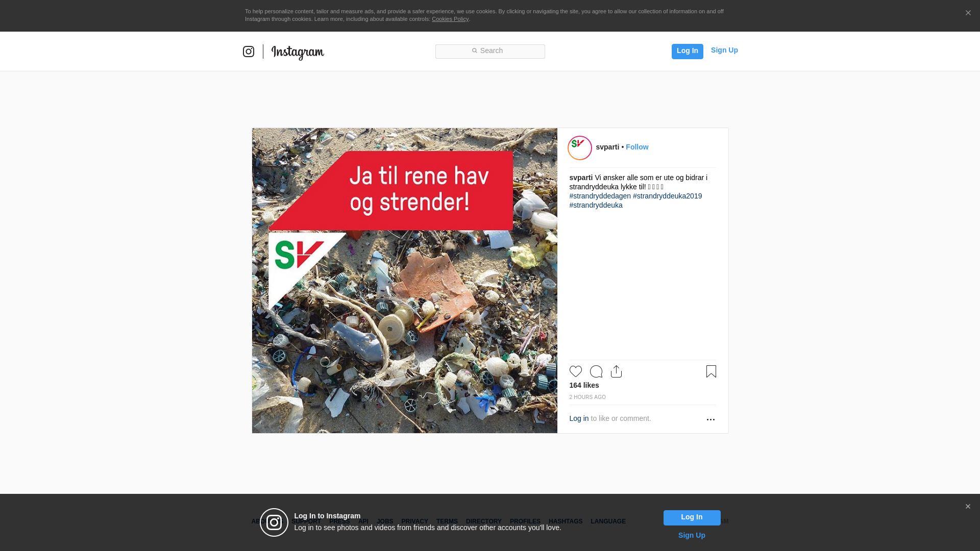Save post with bookmark icon
The image size is (980, 551).
tap(711, 371)
